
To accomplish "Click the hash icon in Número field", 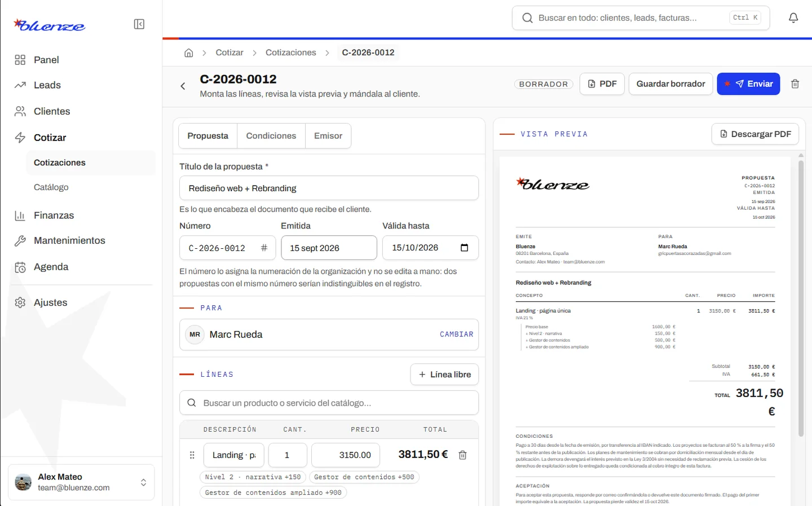I will click(x=264, y=248).
